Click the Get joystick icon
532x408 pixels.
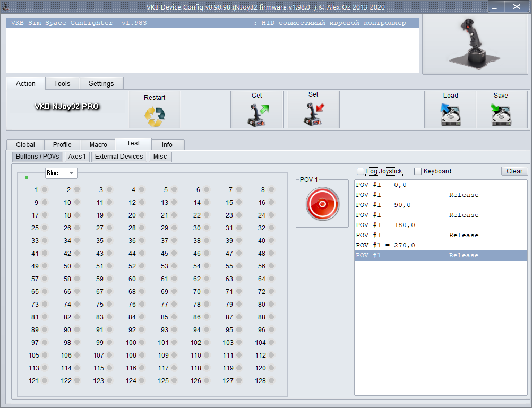pos(257,115)
